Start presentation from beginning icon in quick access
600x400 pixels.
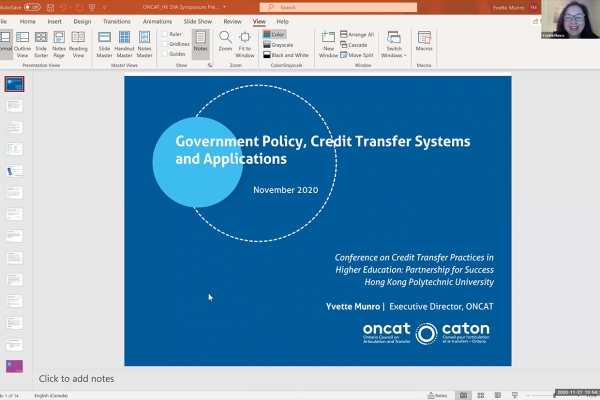tap(92, 7)
